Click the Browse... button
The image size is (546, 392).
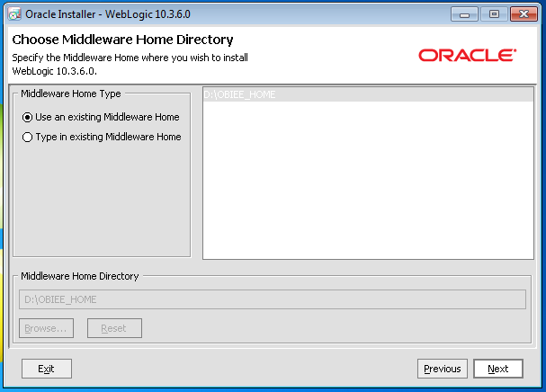pos(46,328)
